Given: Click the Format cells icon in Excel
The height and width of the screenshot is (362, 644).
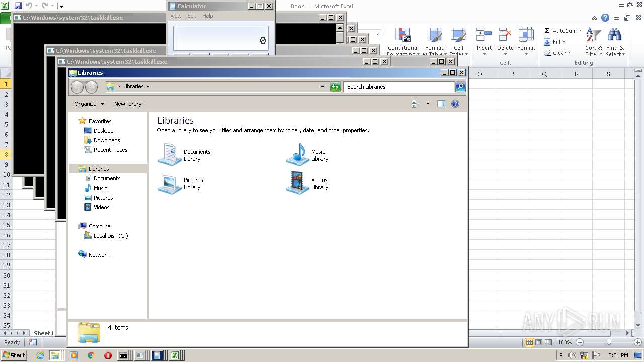Looking at the screenshot, I should pos(526,35).
